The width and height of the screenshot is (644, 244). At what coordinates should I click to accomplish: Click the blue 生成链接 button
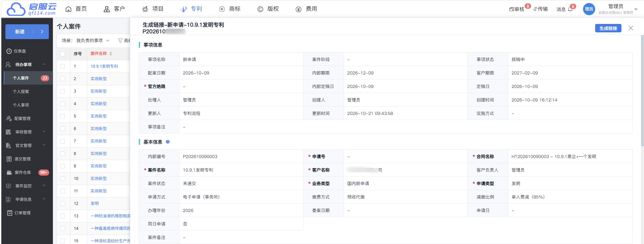coord(608,28)
